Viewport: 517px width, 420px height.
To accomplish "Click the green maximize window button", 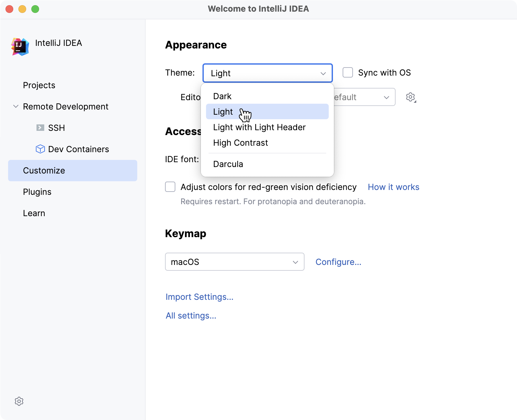I will coord(35,9).
